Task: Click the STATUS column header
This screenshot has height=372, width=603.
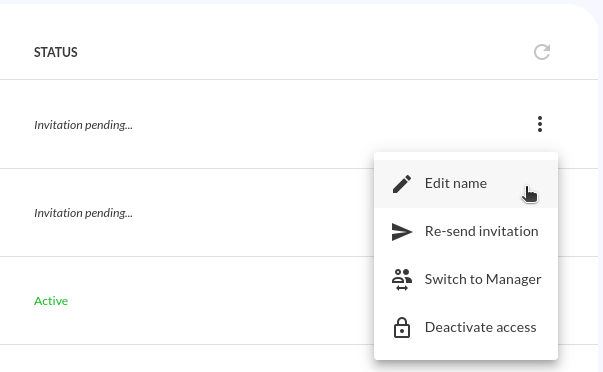Action: tap(56, 52)
